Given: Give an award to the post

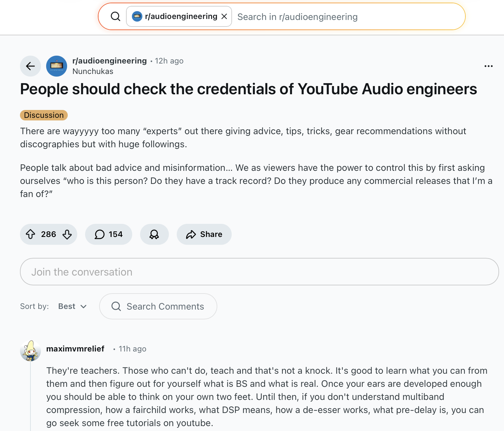Looking at the screenshot, I should tap(154, 234).
